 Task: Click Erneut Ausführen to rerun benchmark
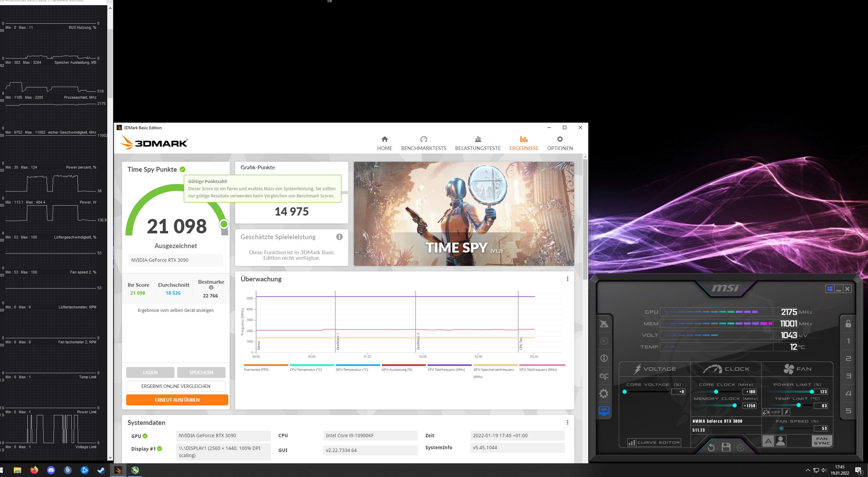coord(177,400)
